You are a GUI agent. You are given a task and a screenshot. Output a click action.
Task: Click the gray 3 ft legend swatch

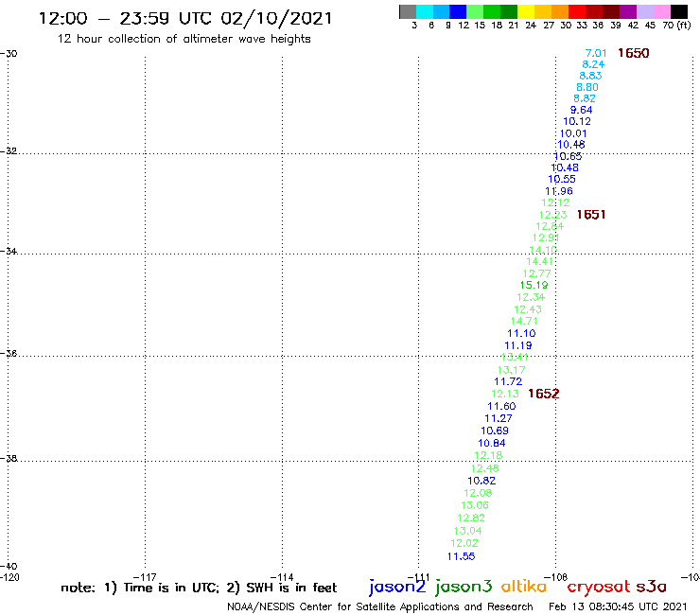(x=408, y=11)
